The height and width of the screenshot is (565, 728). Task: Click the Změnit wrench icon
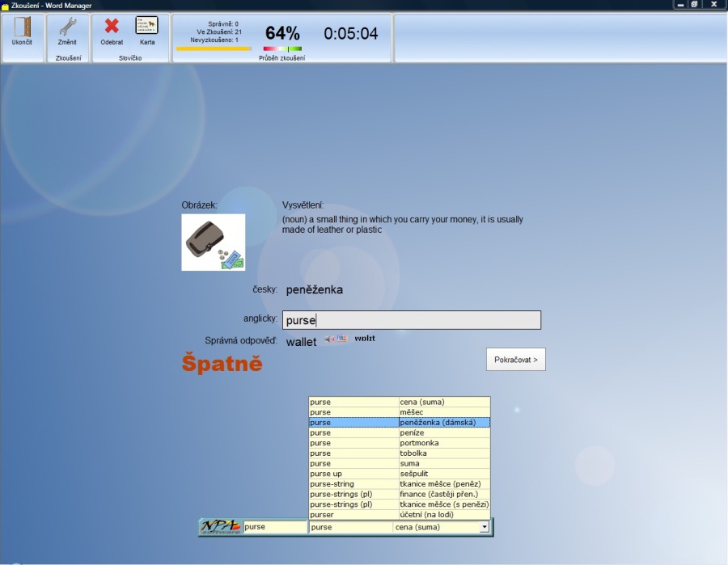click(x=67, y=27)
